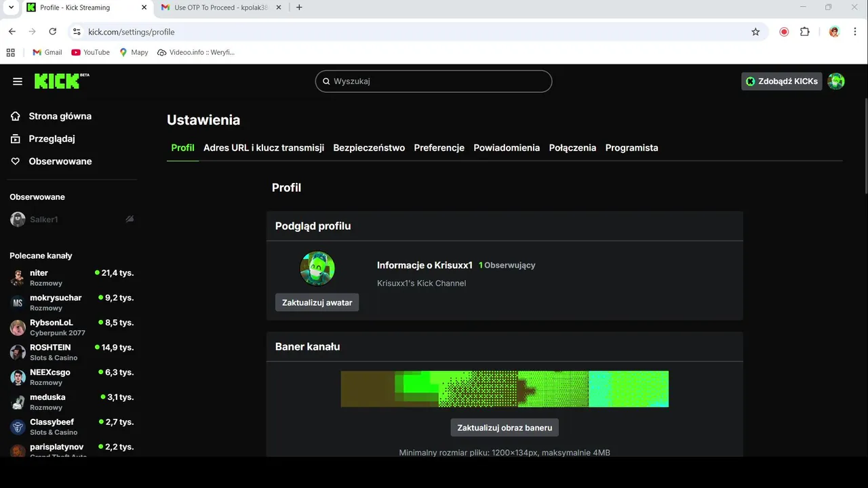Open the hamburger sidebar menu
Image resolution: width=868 pixels, height=488 pixels.
click(18, 81)
